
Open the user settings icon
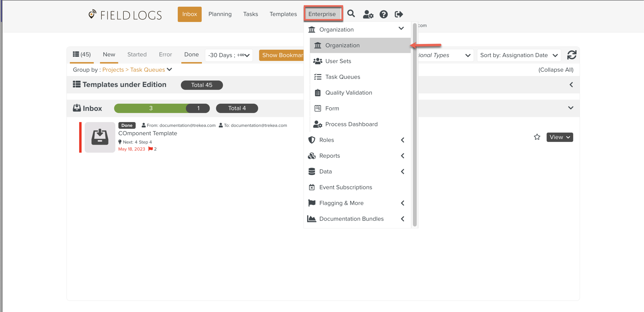(x=368, y=14)
